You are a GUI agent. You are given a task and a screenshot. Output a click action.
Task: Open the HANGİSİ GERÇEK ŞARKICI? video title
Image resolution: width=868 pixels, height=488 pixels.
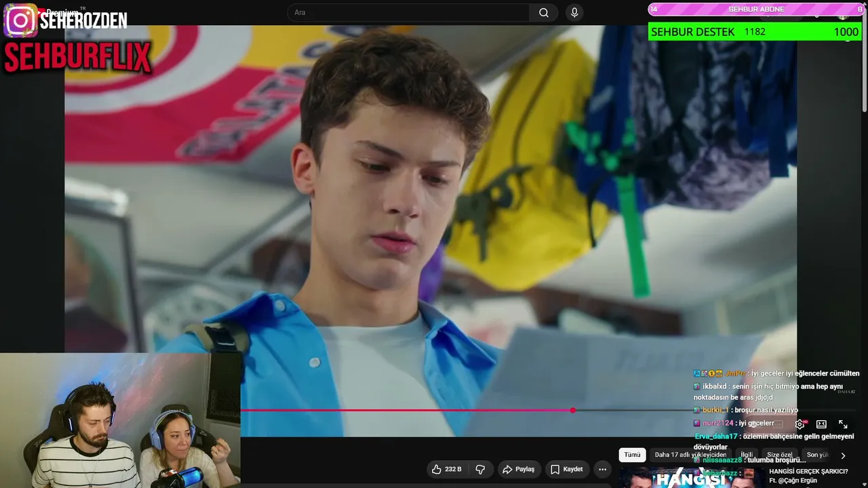808,471
